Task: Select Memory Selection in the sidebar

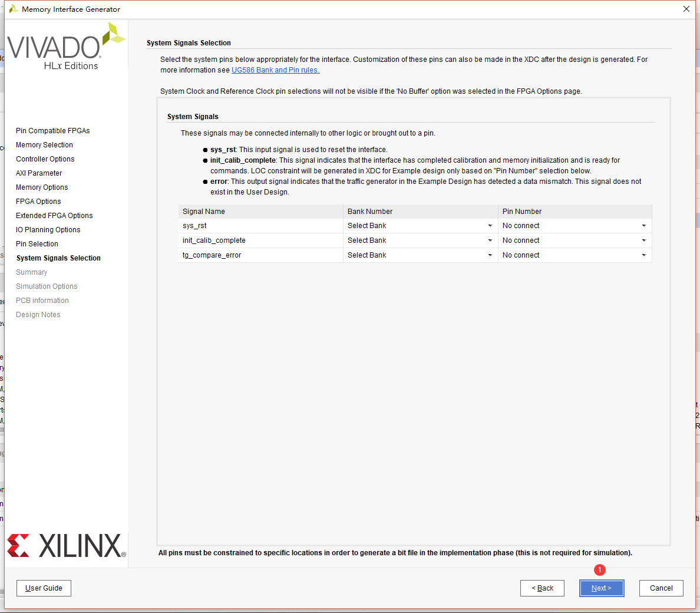Action: [x=44, y=144]
